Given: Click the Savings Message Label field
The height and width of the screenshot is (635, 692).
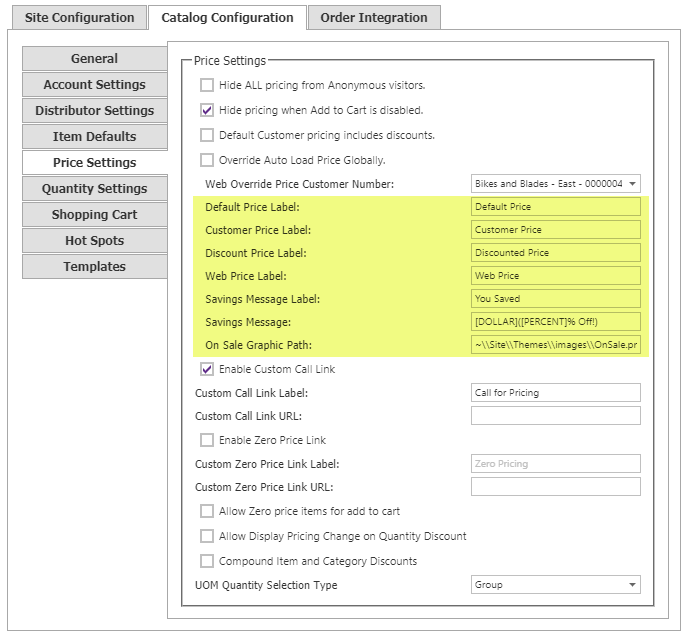Looking at the screenshot, I should tap(556, 299).
